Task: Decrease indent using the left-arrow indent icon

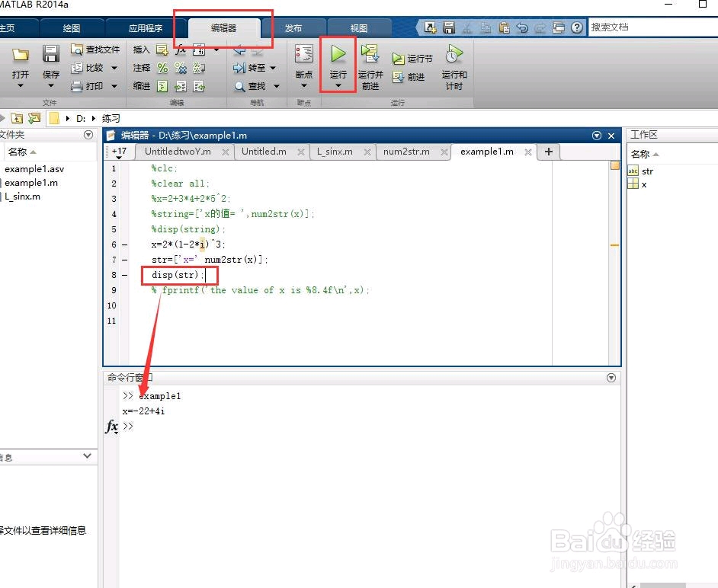Action: pyautogui.click(x=199, y=86)
